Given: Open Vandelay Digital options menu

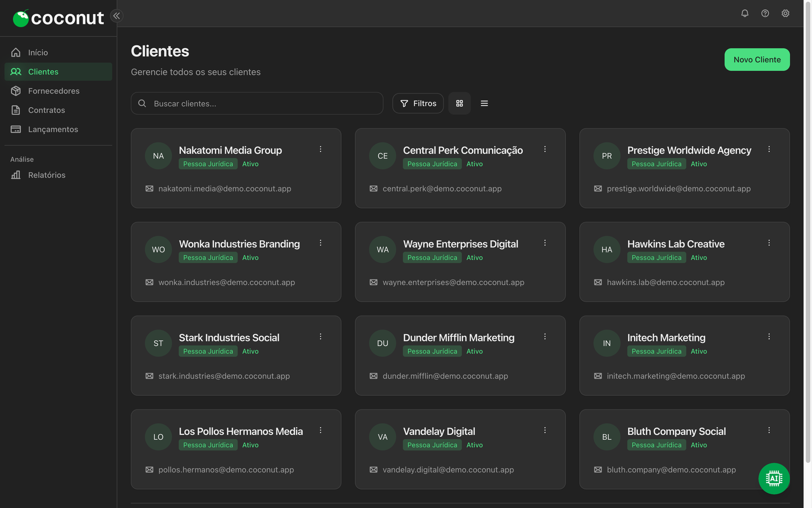Looking at the screenshot, I should [x=545, y=430].
